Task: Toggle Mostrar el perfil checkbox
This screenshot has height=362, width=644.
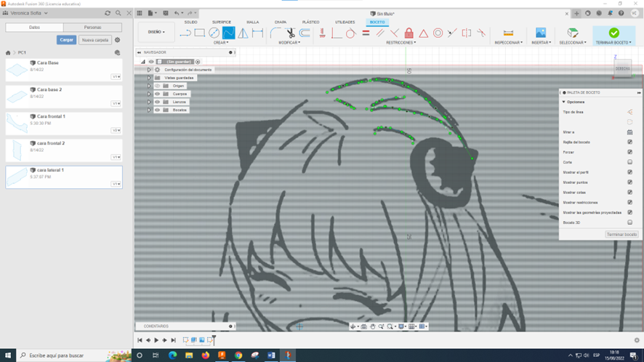Action: [629, 172]
